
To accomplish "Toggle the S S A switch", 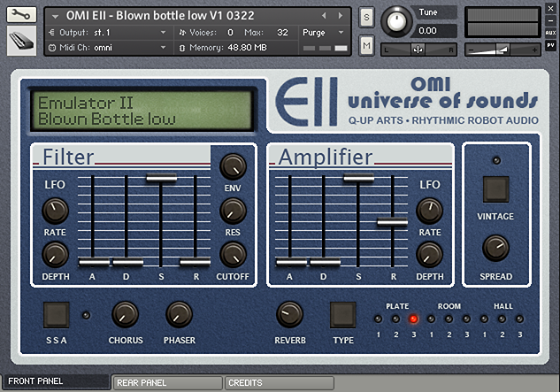I will [56, 314].
